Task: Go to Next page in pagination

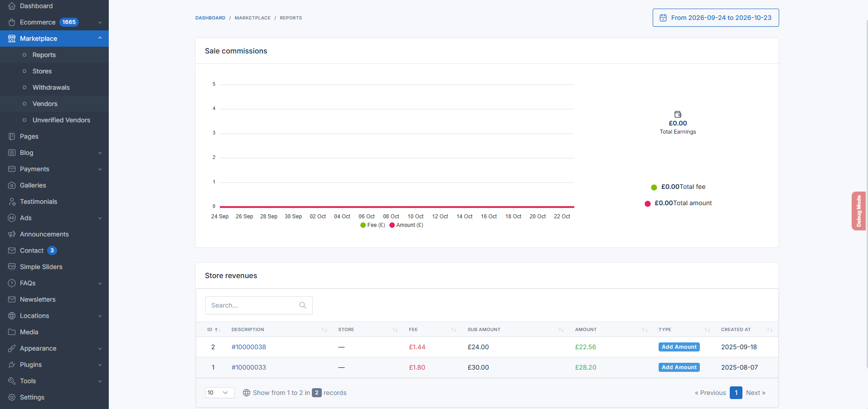Action: pos(756,393)
